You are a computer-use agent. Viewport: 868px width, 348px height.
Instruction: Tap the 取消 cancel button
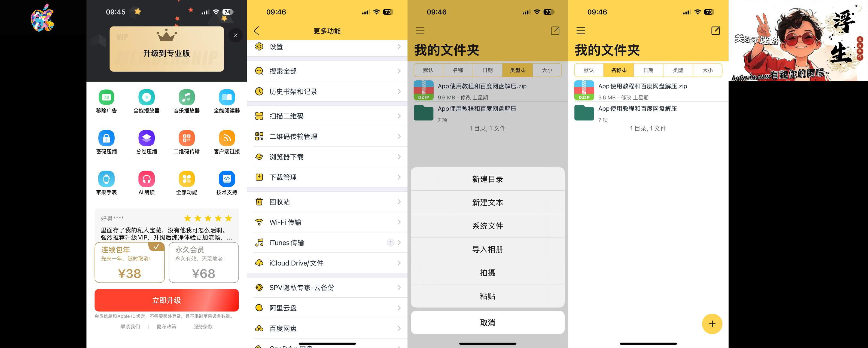coord(487,323)
